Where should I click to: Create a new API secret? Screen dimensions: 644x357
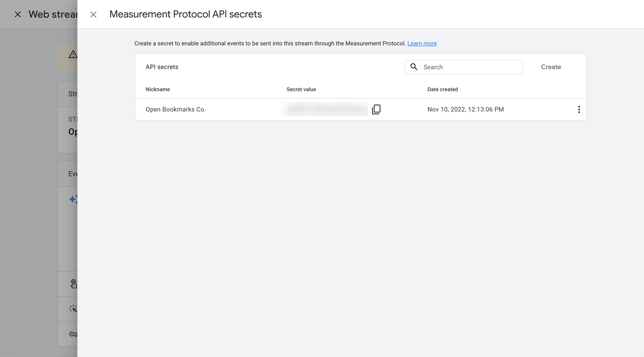tap(551, 67)
